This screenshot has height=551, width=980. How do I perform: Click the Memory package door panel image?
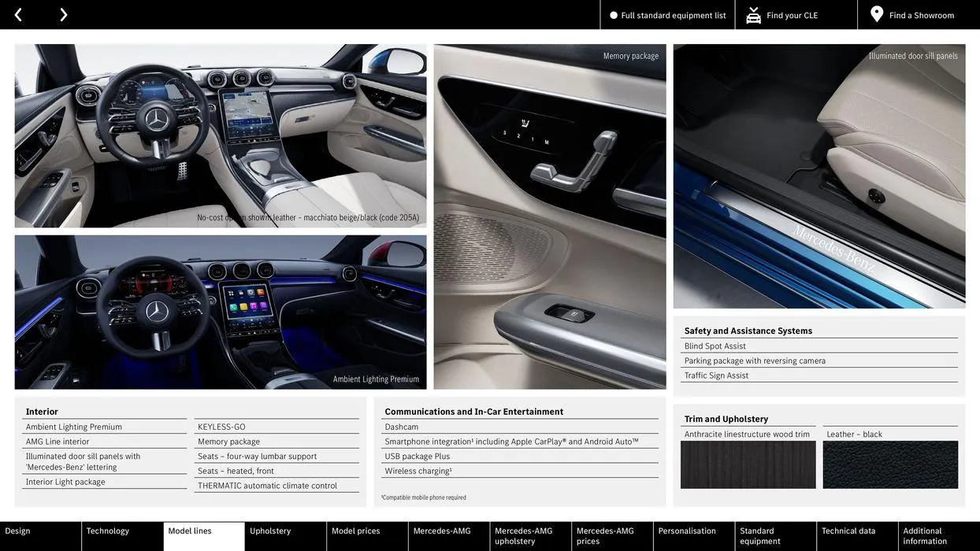point(550,216)
